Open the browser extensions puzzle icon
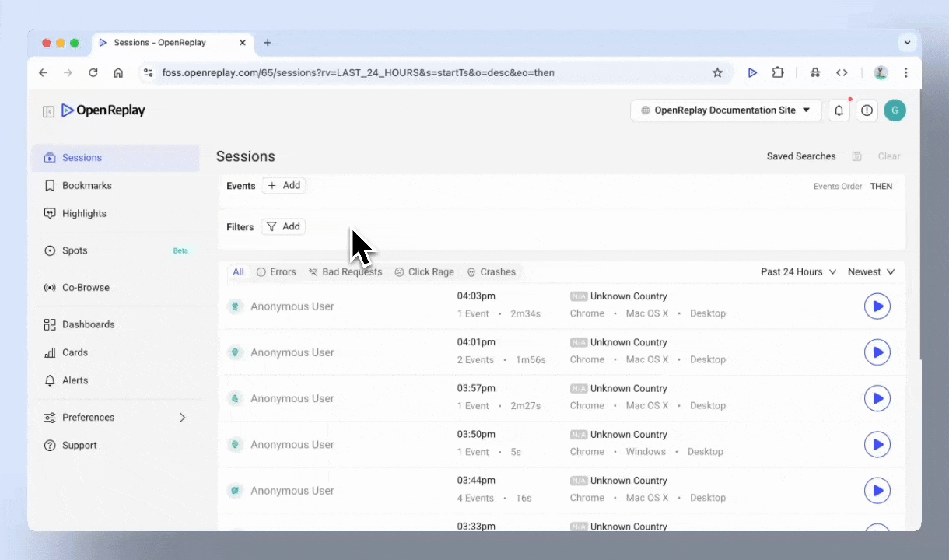949x560 pixels. (778, 73)
